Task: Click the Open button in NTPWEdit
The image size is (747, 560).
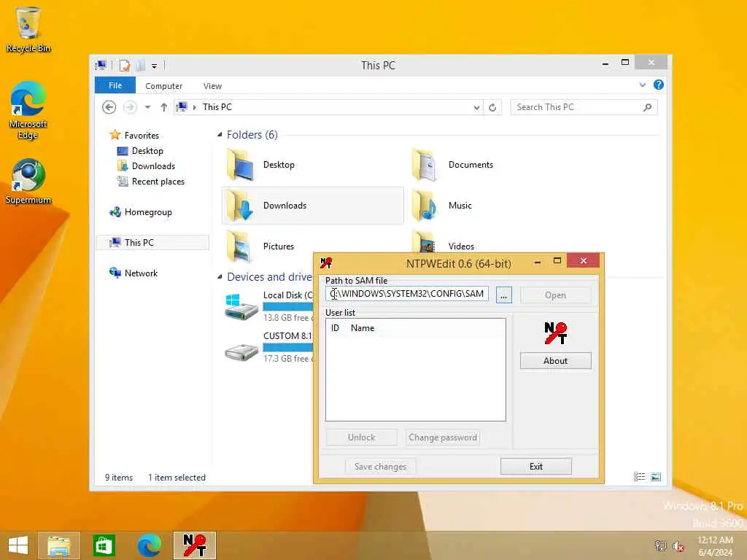Action: tap(555, 295)
